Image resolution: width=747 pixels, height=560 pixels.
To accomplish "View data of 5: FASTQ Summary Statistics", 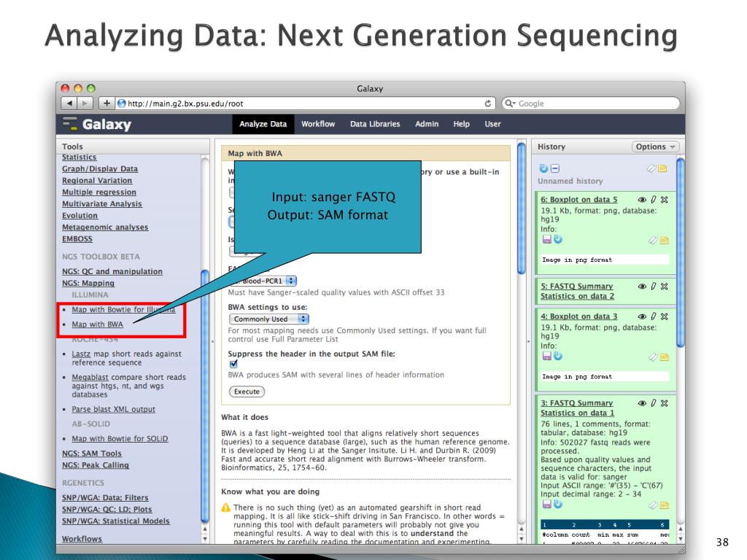I will 642,286.
